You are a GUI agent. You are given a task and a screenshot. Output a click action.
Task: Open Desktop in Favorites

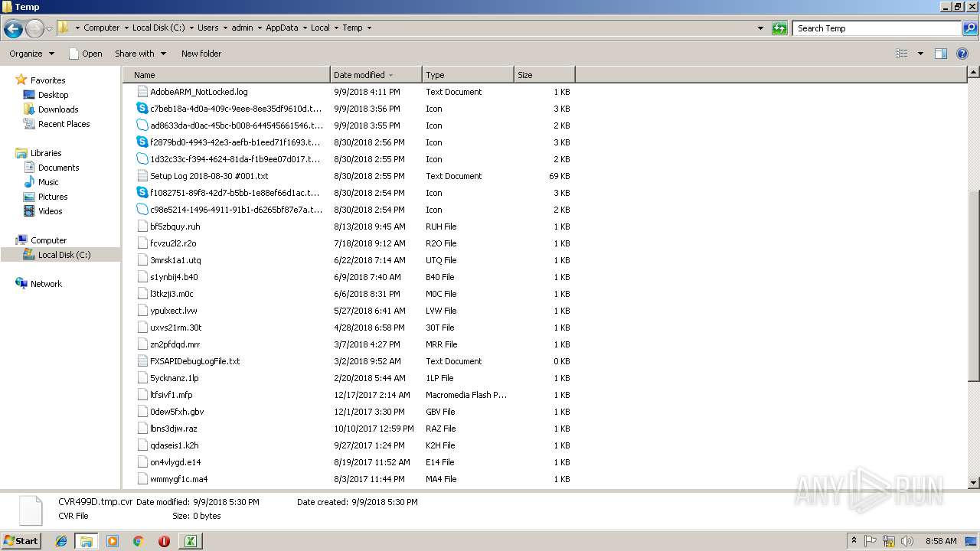[x=53, y=95]
